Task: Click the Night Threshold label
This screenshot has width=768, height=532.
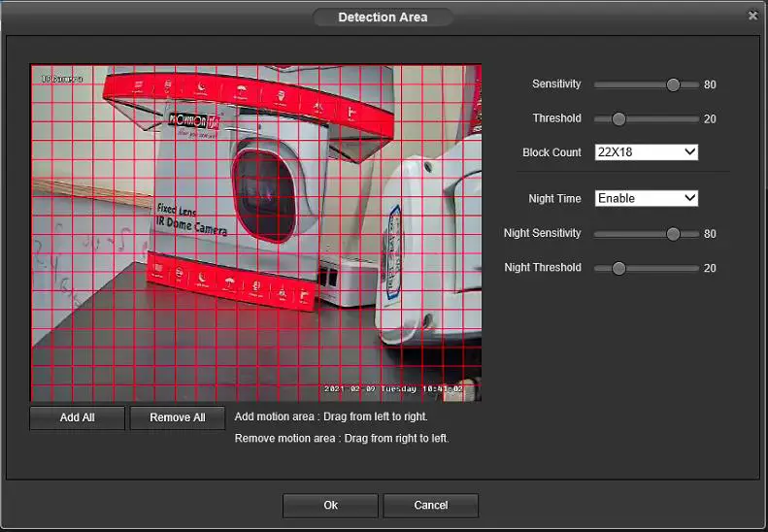Action: 543,268
